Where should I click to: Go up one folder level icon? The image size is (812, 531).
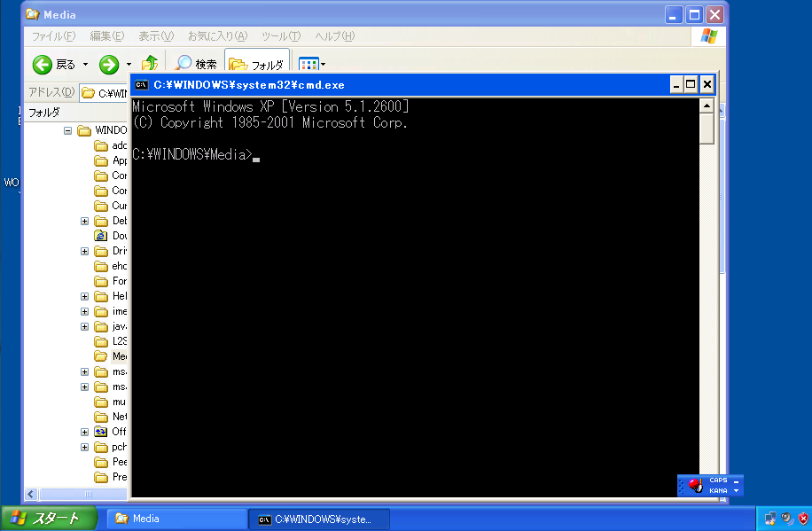coord(150,64)
